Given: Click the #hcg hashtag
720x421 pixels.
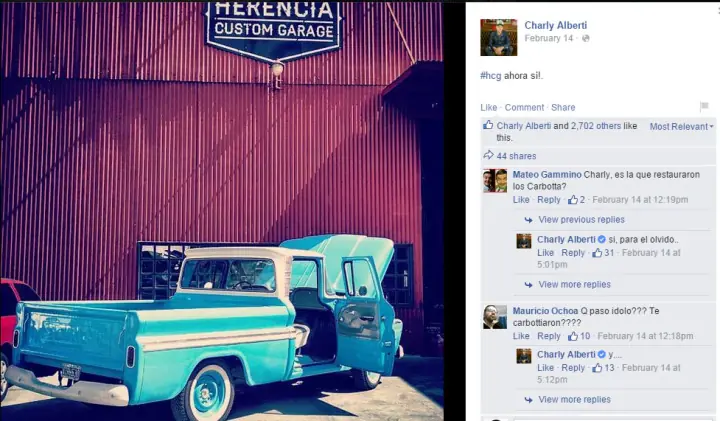Looking at the screenshot, I should [490, 76].
